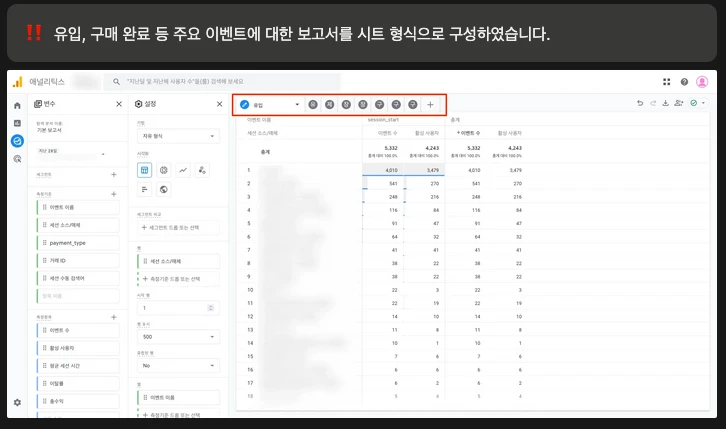Open the 유입 tab dropdown arrow
Image resolution: width=726 pixels, height=429 pixels.
(x=297, y=105)
